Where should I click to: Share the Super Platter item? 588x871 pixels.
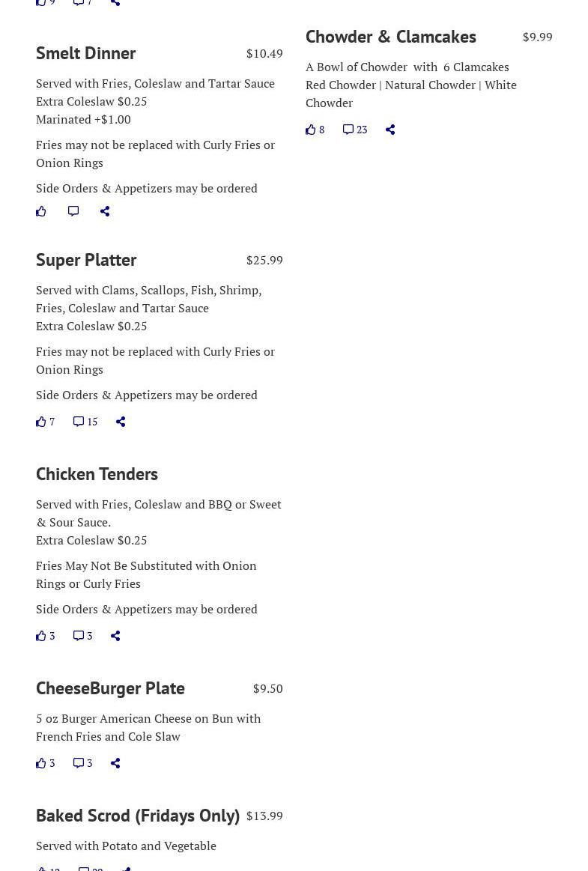[x=121, y=422]
